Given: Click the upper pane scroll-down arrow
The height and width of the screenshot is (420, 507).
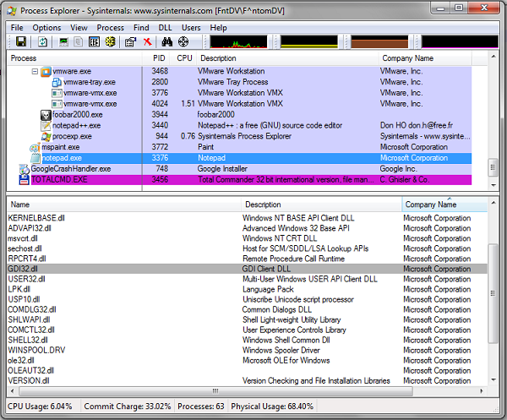Looking at the screenshot, I should pyautogui.click(x=493, y=185).
